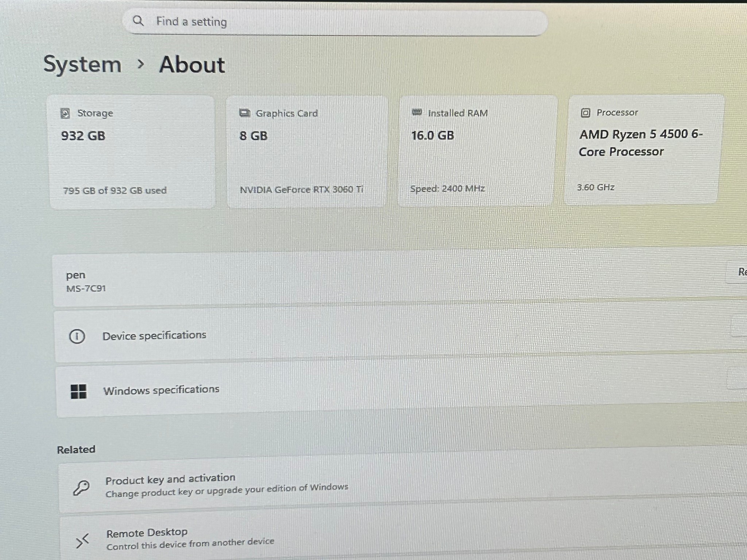The image size is (747, 560).
Task: Click the search magnifier icon
Action: tap(138, 21)
